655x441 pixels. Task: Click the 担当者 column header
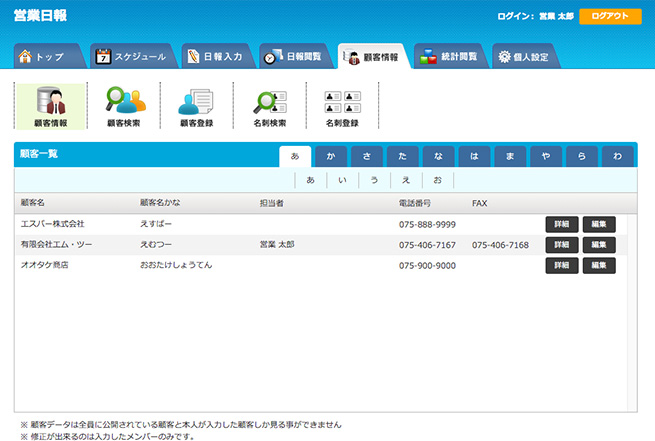point(272,203)
